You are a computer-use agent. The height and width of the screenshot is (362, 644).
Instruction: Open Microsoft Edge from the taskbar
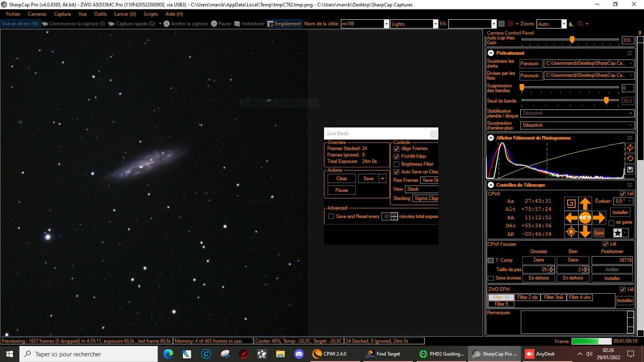click(168, 354)
